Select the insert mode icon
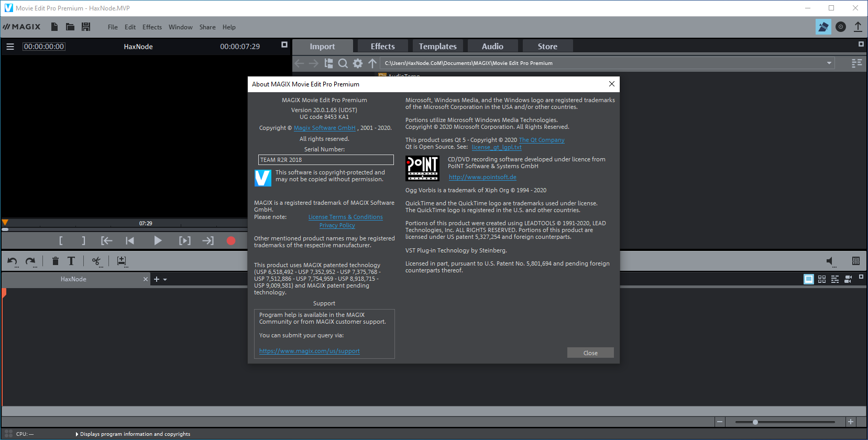 click(122, 261)
